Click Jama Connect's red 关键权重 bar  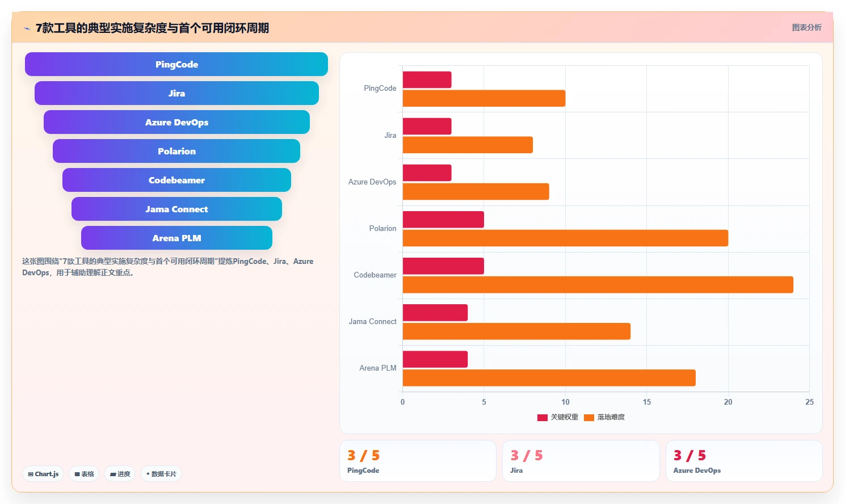coord(435,312)
